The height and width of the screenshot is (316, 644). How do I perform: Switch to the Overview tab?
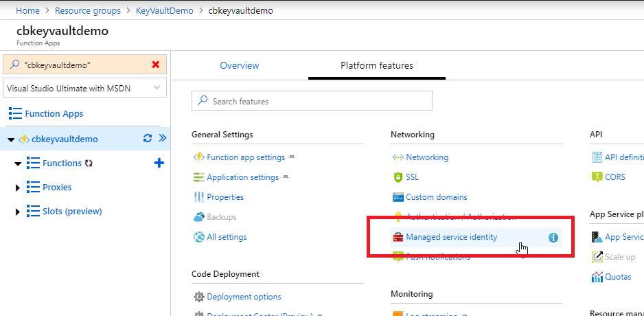(240, 65)
